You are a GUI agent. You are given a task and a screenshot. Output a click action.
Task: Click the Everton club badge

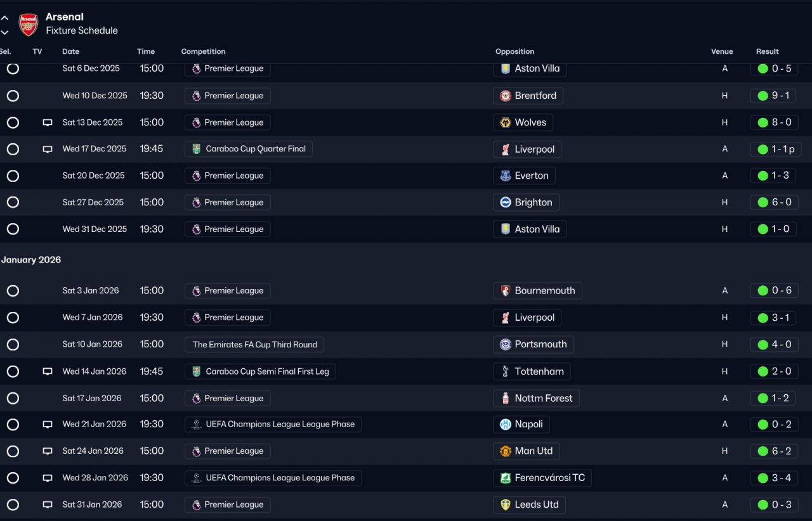click(506, 176)
